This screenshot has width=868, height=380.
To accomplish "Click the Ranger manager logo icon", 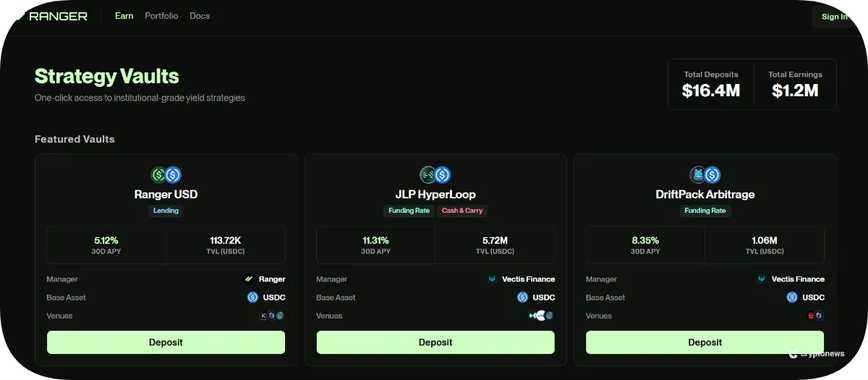I will point(249,279).
